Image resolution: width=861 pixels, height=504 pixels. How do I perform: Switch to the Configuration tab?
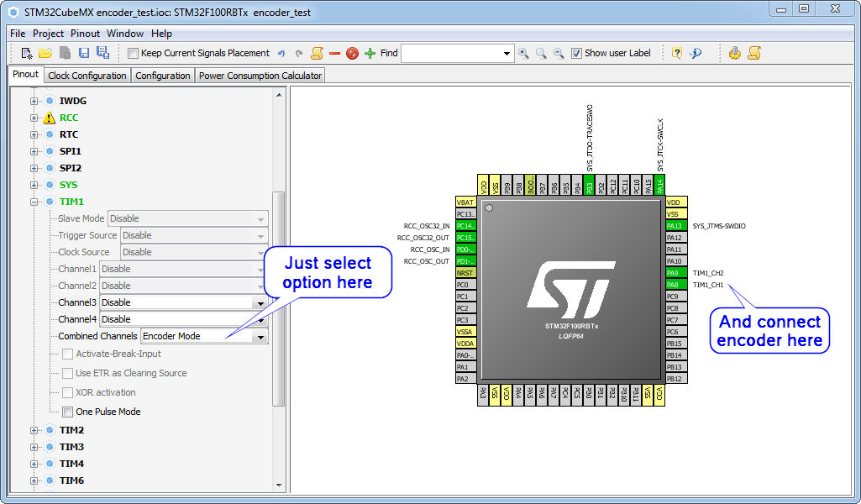tap(162, 76)
